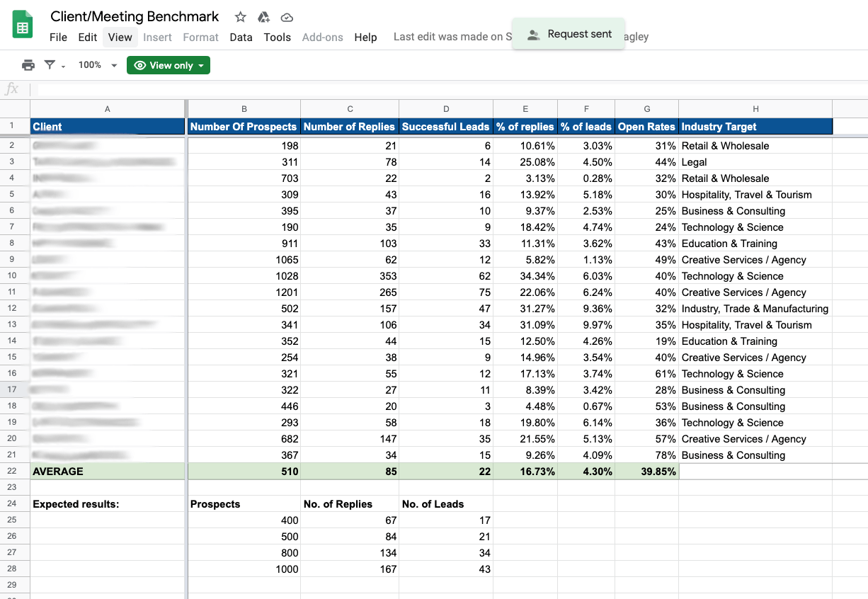Click the greyed-out Format menu
This screenshot has width=868, height=599.
tap(201, 38)
